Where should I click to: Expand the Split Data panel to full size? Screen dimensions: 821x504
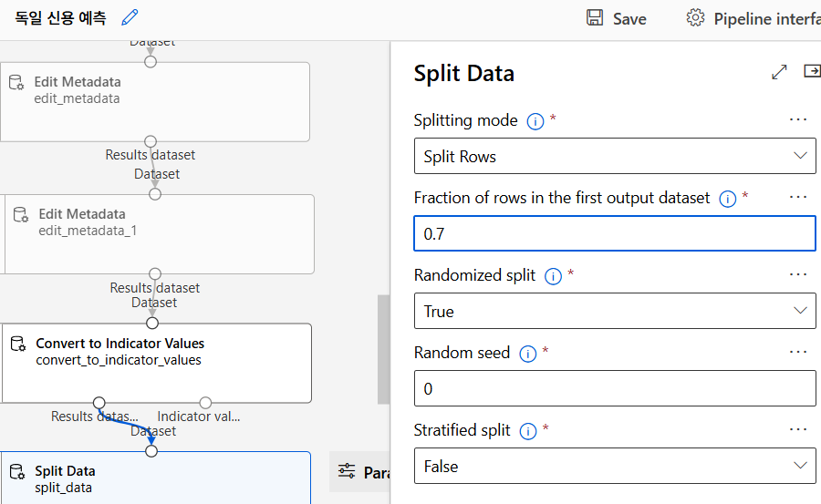pyautogui.click(x=779, y=72)
